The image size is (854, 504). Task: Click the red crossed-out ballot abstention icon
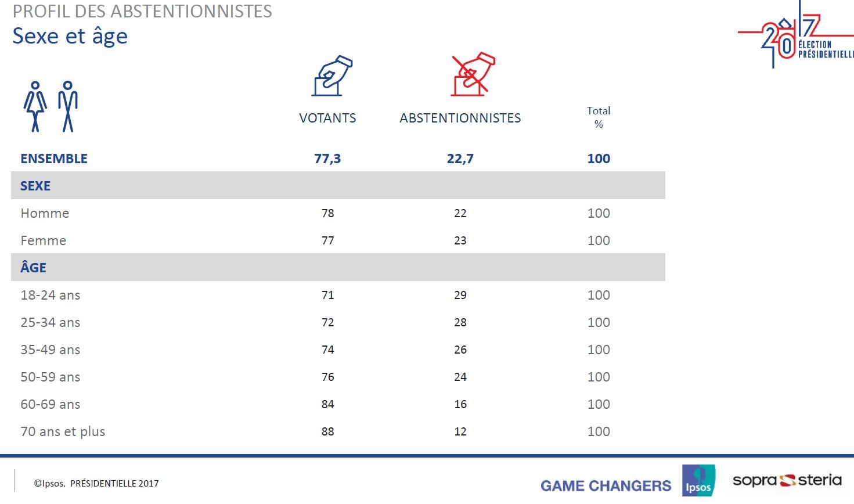pos(473,74)
